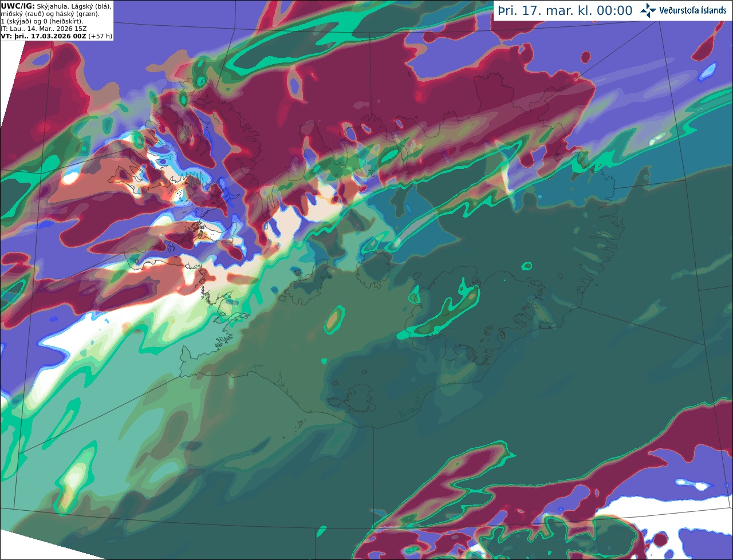The height and width of the screenshot is (560, 733).
Task: Click the 'UWC/IG:' legend heading
Action: [x=18, y=6]
